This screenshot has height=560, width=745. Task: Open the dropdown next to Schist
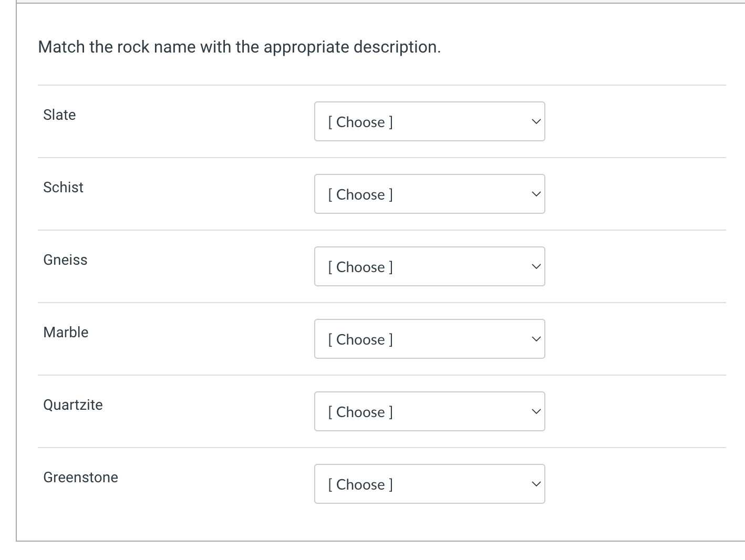pyautogui.click(x=429, y=194)
